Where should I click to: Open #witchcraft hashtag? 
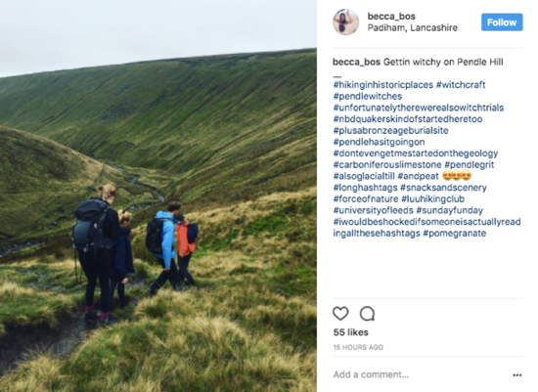point(461,85)
